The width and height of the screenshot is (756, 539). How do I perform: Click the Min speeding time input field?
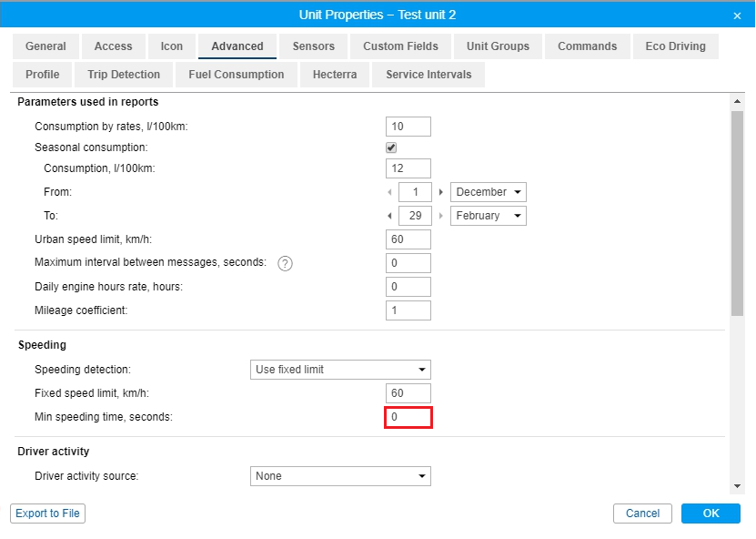[408, 417]
